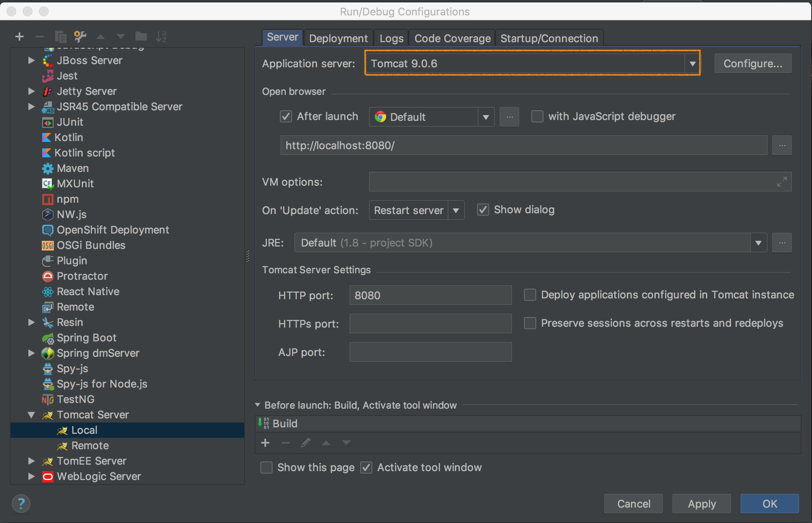Move configuration down with the toolbar arrow

[x=121, y=37]
